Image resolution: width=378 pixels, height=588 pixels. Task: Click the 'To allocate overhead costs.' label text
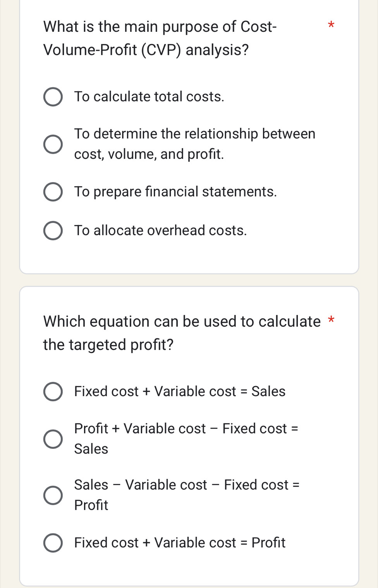point(160,231)
